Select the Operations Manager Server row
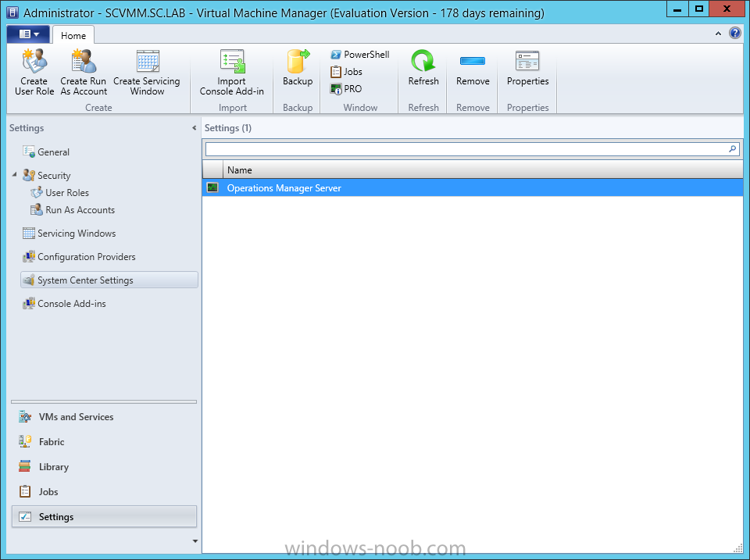 473,188
